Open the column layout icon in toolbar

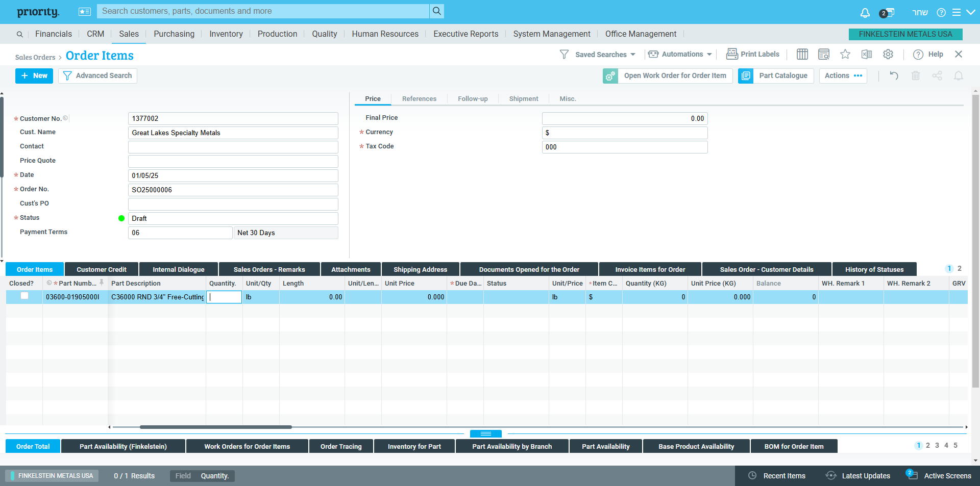click(802, 54)
